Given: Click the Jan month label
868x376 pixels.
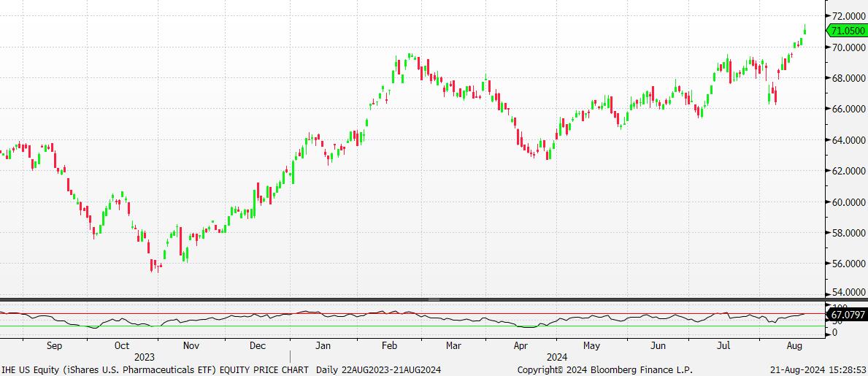Looking at the screenshot, I should point(323,345).
